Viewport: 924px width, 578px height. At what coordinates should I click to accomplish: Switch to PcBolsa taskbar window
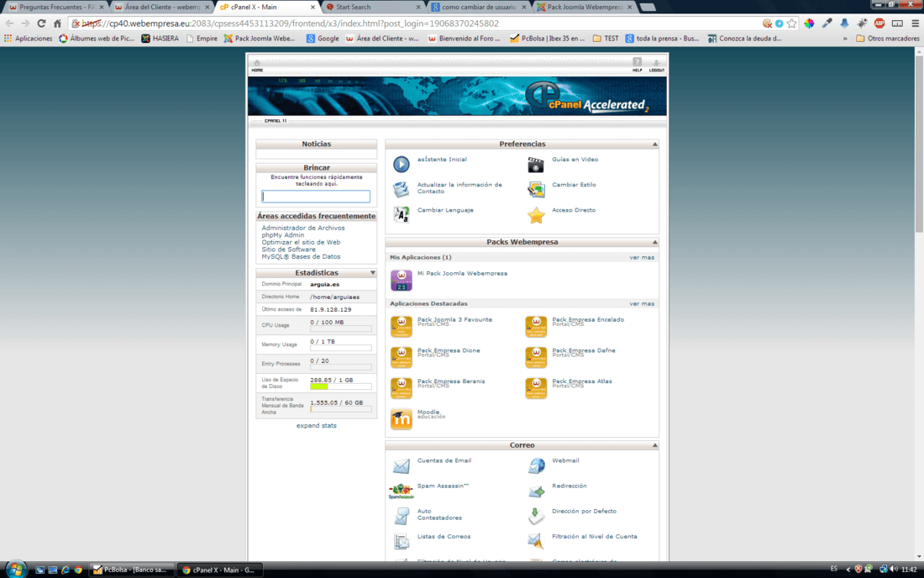(x=131, y=570)
